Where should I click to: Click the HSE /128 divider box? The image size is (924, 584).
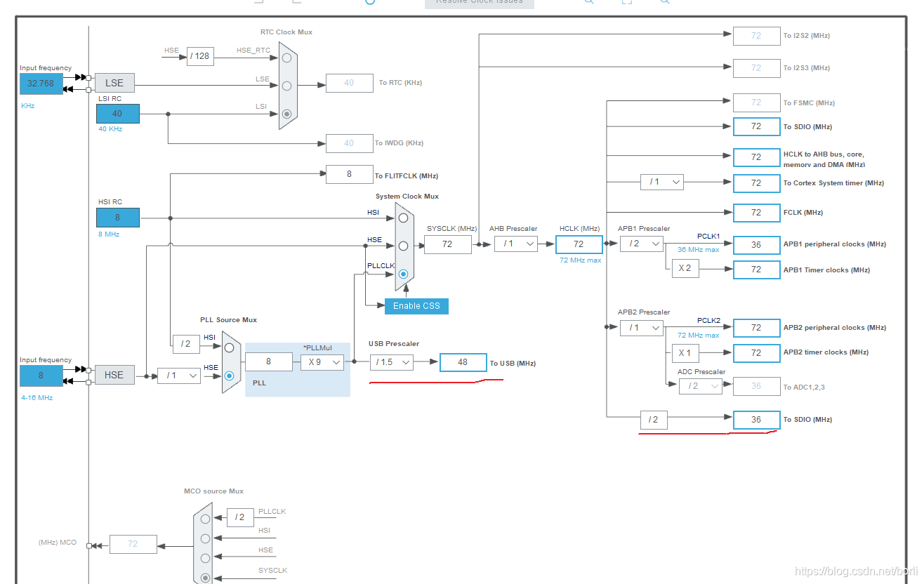point(200,56)
